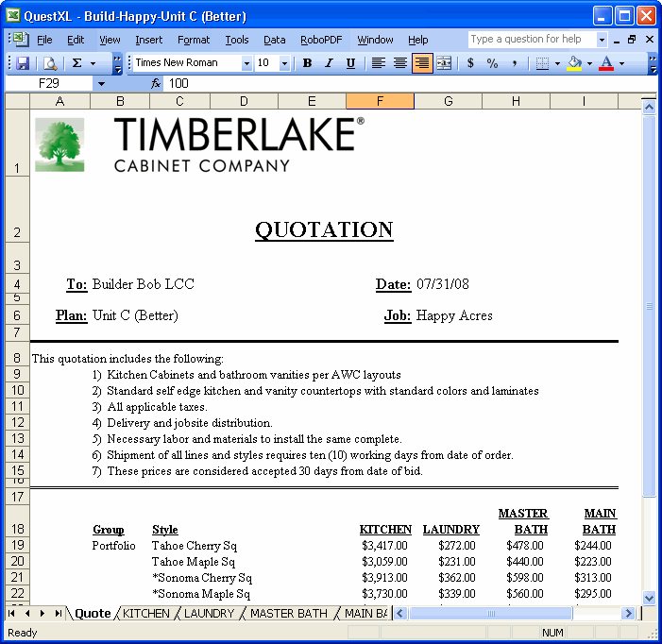Open the RoboPDF menu
This screenshot has height=644, width=662.
(321, 40)
